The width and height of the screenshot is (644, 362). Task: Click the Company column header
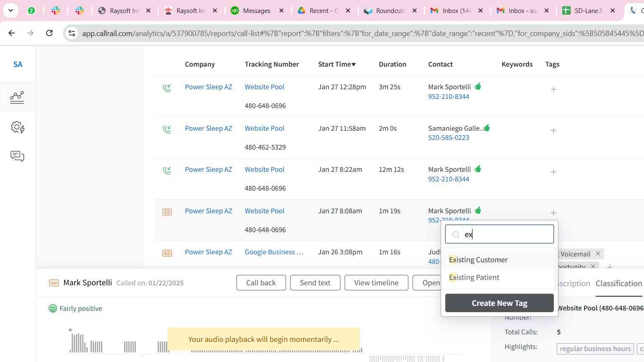(x=200, y=64)
